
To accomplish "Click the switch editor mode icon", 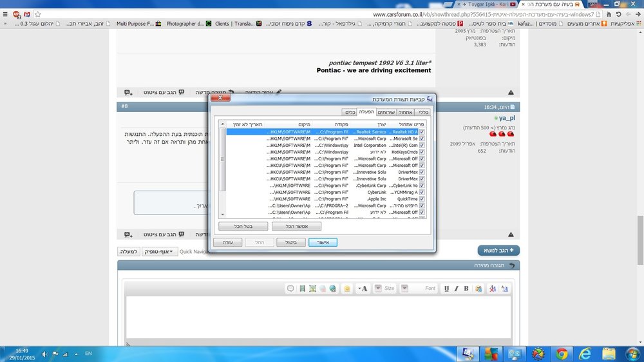I will (x=505, y=289).
